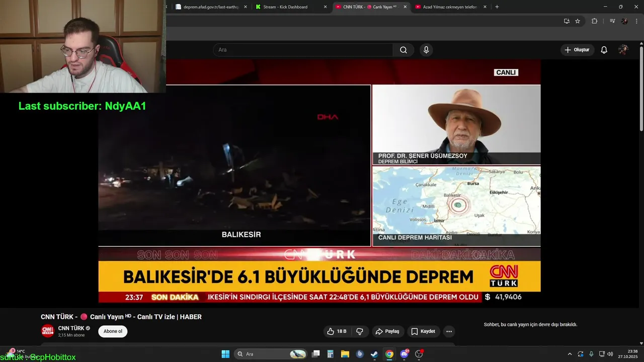Click the Abone ol subscribe button

click(113, 331)
